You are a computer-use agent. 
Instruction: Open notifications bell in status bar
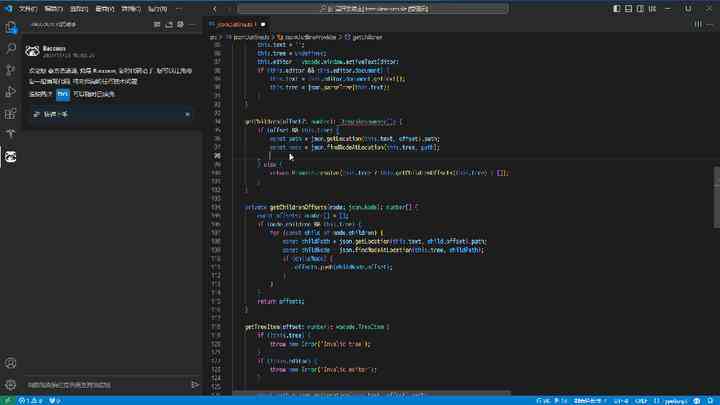(710, 400)
